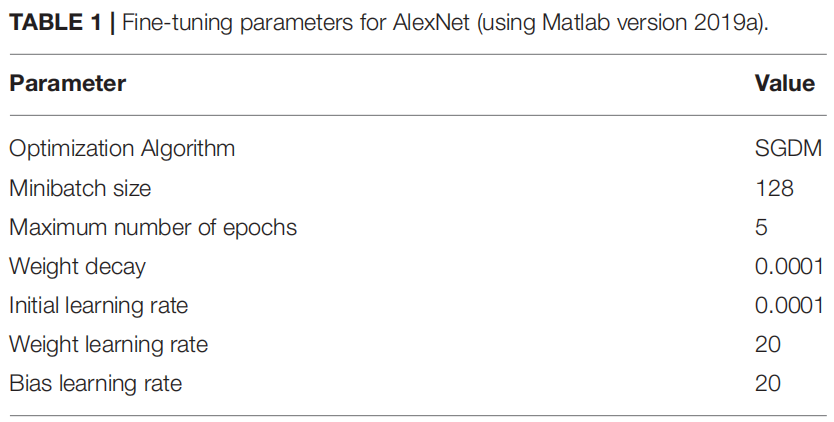Select the "Parameter" column header
This screenshot has width=834, height=422.
point(68,83)
